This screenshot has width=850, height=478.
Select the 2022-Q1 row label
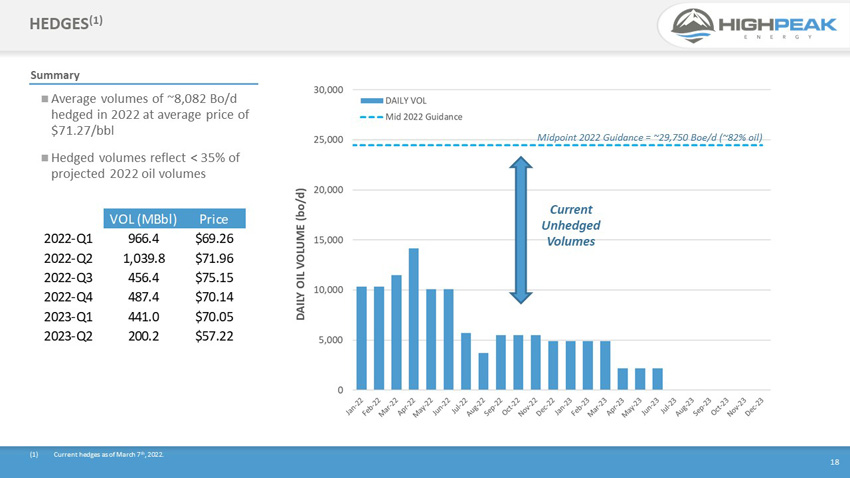68,238
